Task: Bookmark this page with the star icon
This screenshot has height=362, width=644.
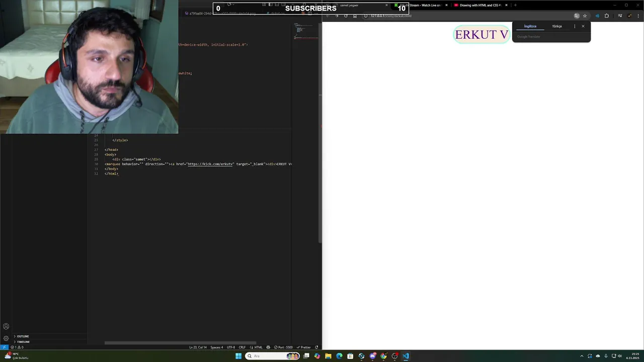Action: 585,16
